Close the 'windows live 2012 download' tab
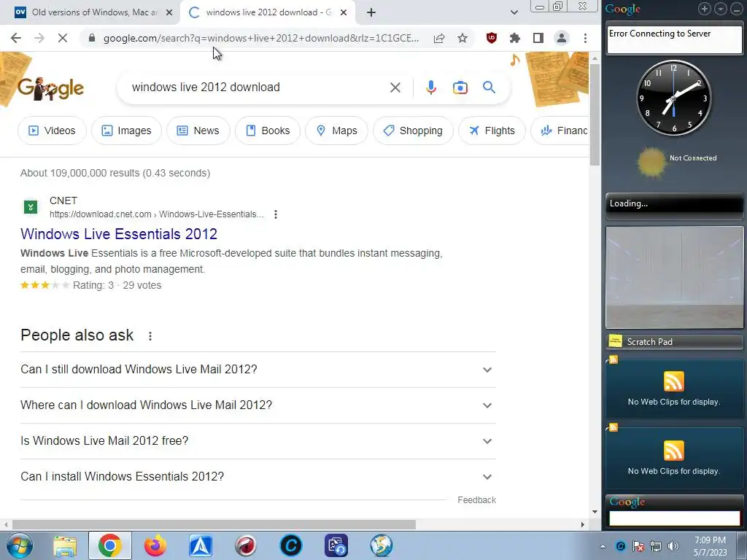 pos(344,12)
